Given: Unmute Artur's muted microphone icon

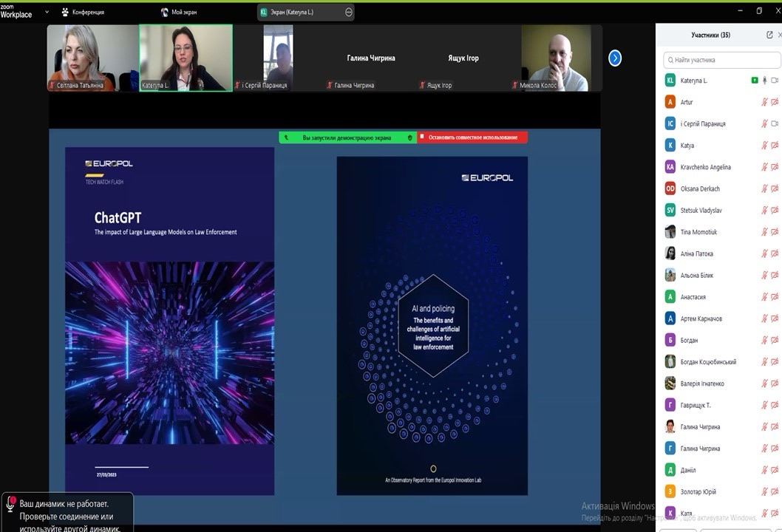Looking at the screenshot, I should tap(764, 102).
